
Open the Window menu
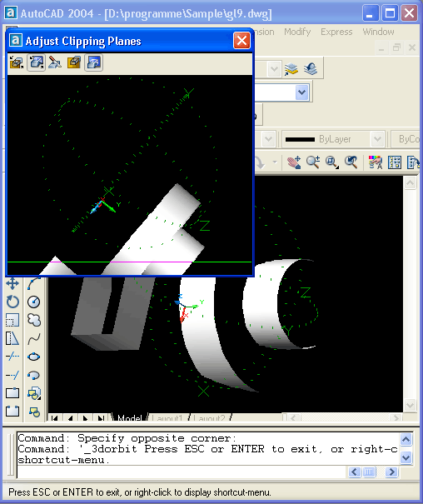[378, 32]
